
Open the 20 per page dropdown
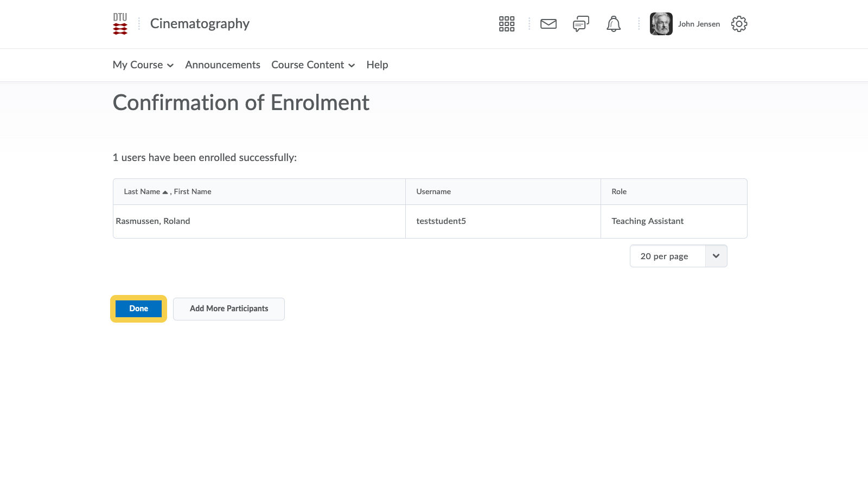click(678, 256)
